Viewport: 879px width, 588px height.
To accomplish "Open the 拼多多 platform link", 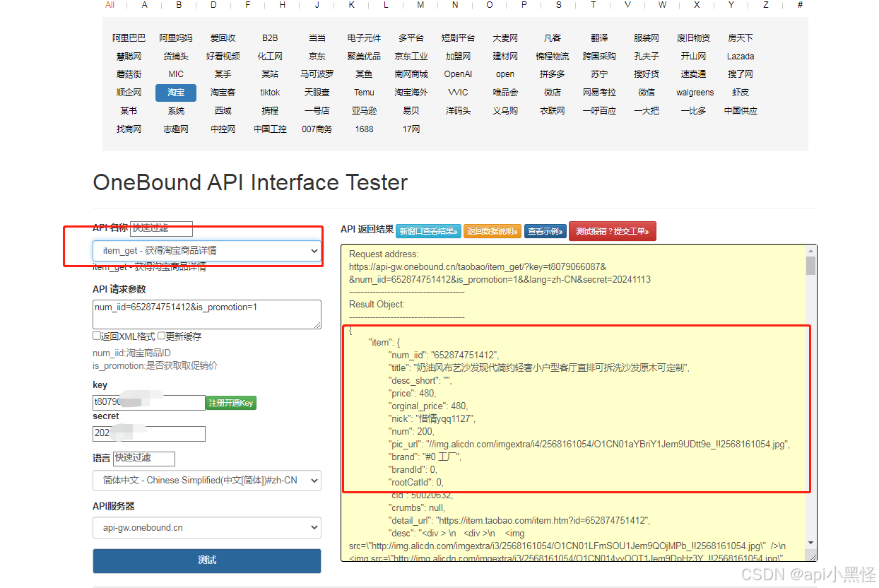I will pos(553,74).
